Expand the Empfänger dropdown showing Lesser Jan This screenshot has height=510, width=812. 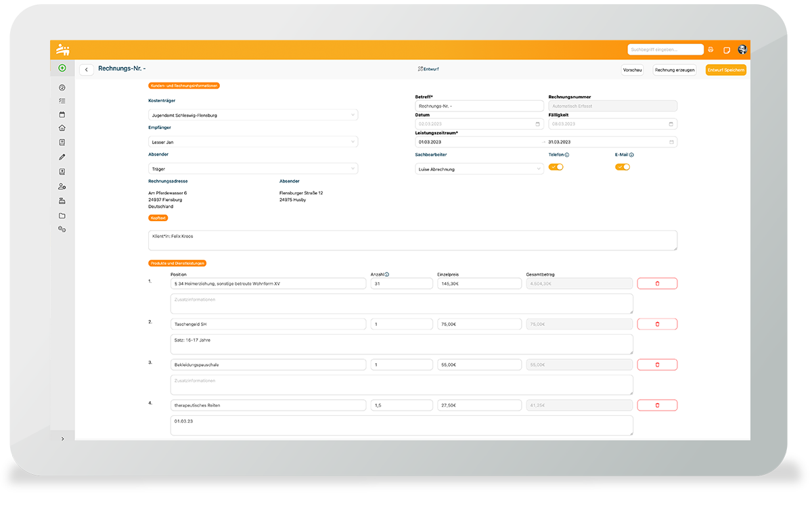coord(252,142)
